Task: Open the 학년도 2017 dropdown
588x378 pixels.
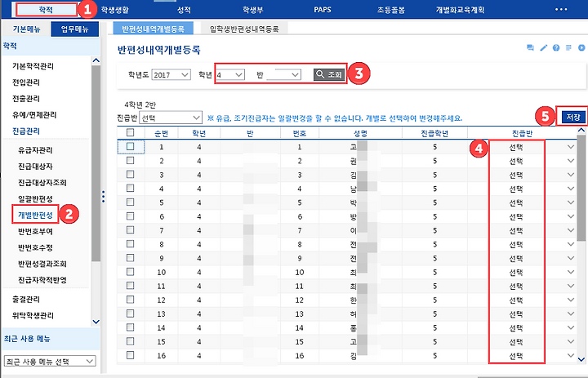Action: [171, 74]
